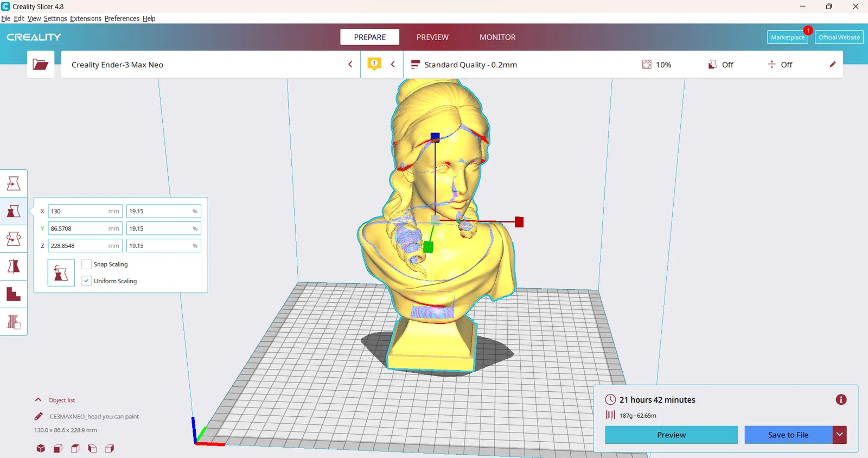Click the build plate adhesion icon
Viewport: 868px width, 458px height.
click(x=772, y=65)
